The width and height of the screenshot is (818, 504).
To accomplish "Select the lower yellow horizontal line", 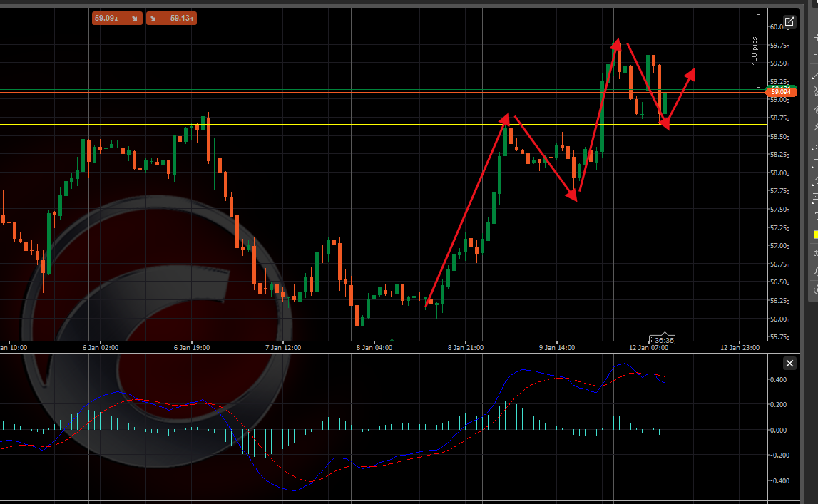I will (384, 125).
